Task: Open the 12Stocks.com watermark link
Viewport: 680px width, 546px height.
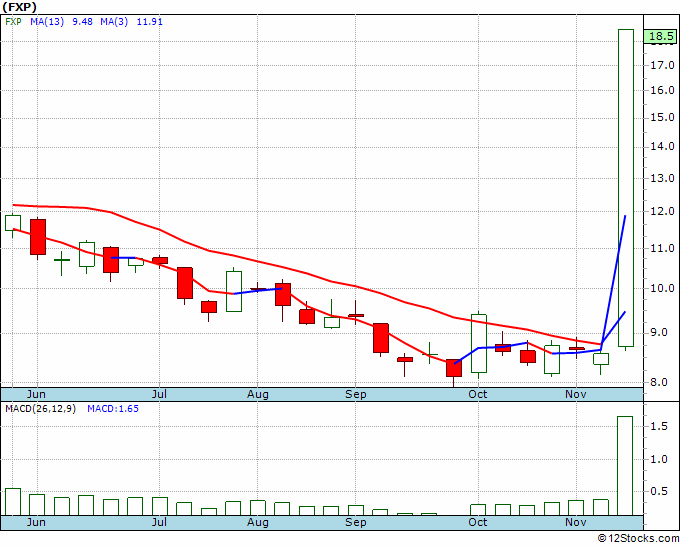Action: click(x=636, y=538)
